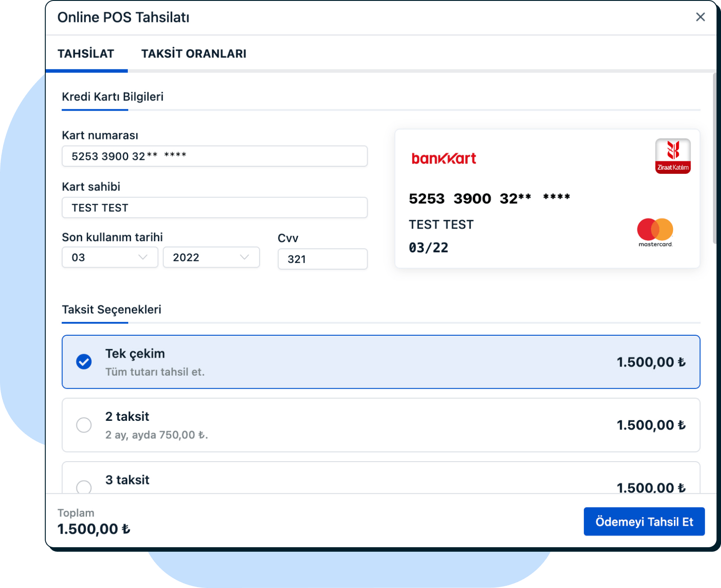Click the Ödemeyi Tahsil Et button

pos(644,521)
